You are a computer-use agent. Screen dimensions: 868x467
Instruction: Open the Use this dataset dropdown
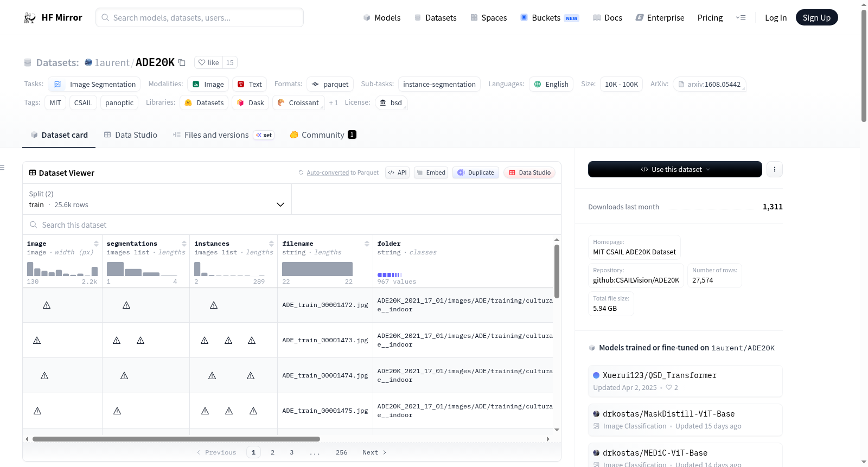[x=675, y=169]
